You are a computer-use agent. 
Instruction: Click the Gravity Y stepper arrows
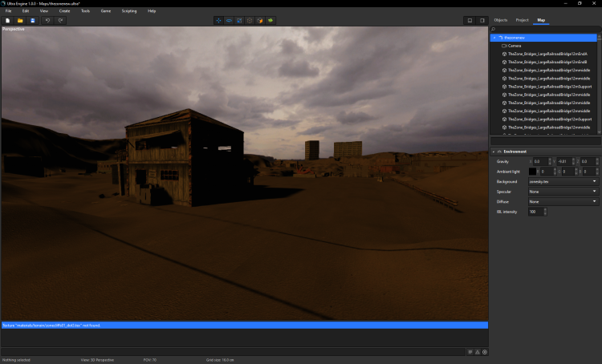[x=574, y=161]
